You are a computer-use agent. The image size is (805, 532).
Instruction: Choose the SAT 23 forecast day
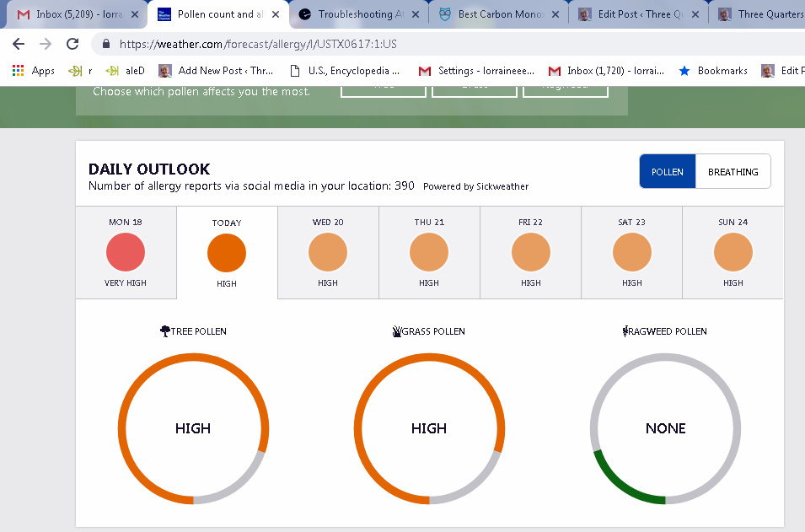631,252
